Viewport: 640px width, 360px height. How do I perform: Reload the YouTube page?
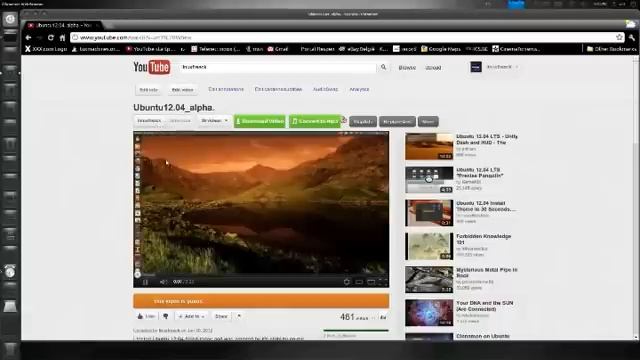51,38
